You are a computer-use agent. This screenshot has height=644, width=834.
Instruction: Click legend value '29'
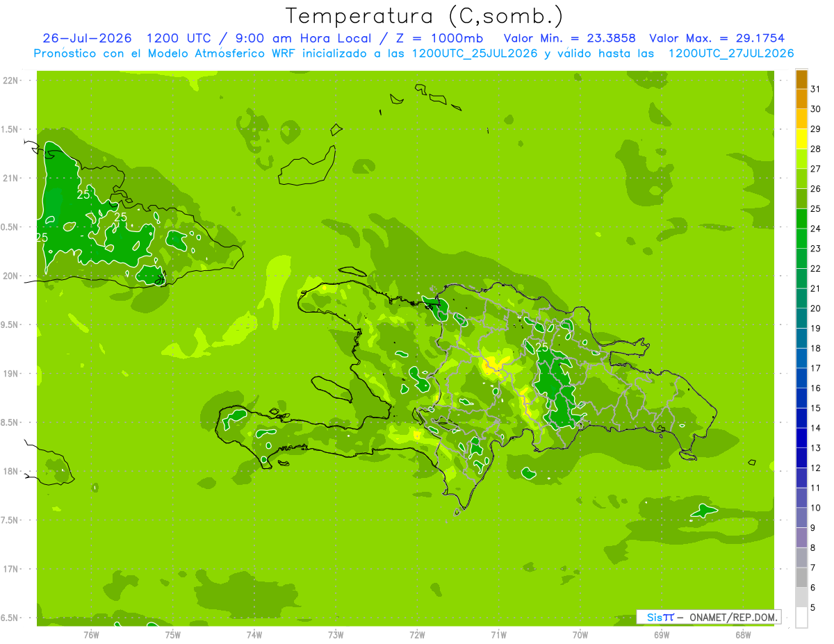816,129
